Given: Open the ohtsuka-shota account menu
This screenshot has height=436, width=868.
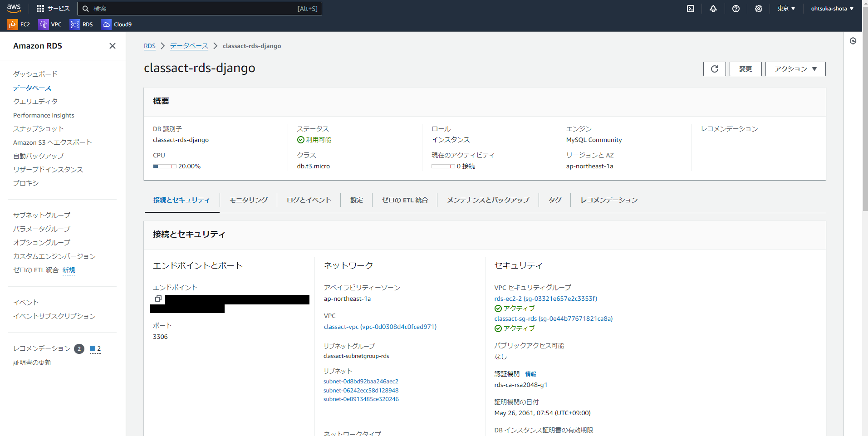Looking at the screenshot, I should (833, 9).
